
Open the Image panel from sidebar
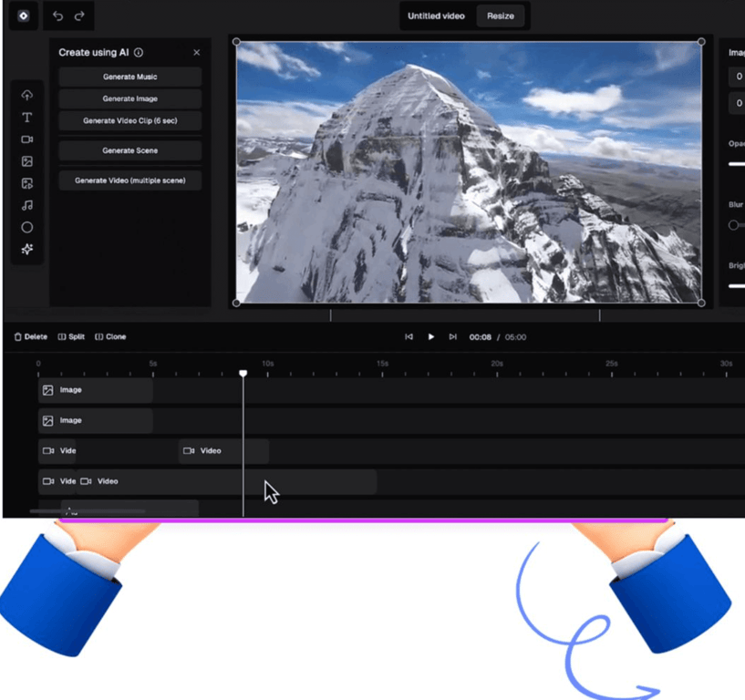(x=26, y=160)
